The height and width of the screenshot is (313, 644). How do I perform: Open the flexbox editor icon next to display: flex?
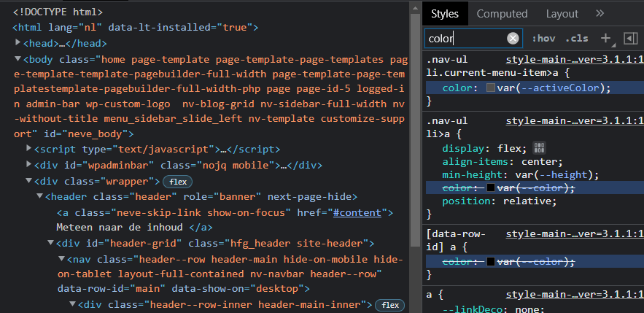point(539,148)
